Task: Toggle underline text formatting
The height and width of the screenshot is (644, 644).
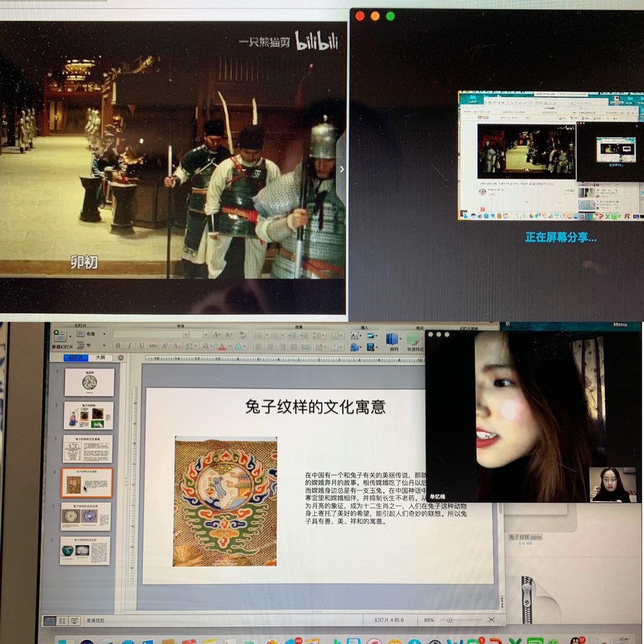Action: [x=141, y=346]
